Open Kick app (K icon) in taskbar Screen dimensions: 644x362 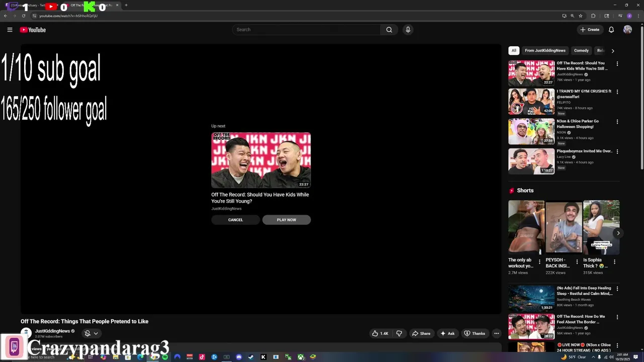tap(263, 357)
